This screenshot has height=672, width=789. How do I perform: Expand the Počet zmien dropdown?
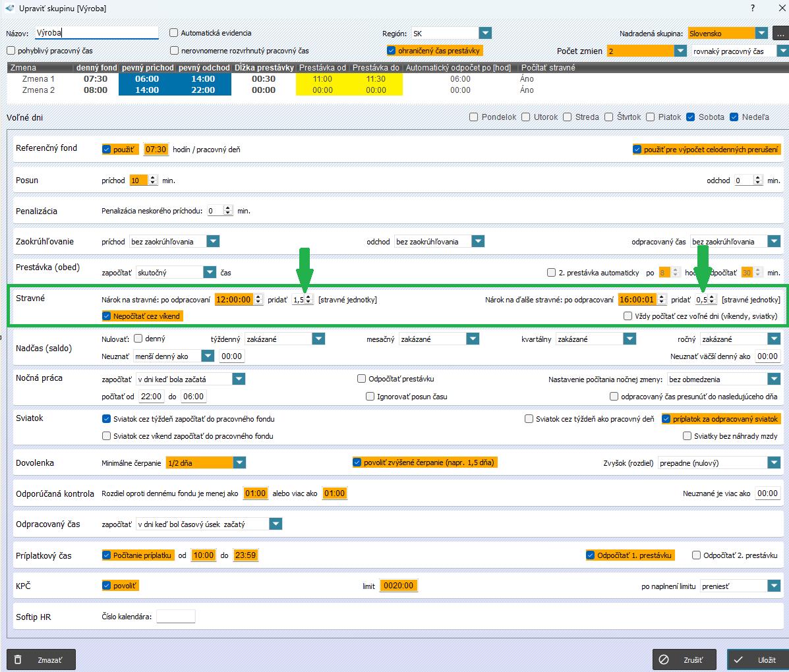(680, 51)
